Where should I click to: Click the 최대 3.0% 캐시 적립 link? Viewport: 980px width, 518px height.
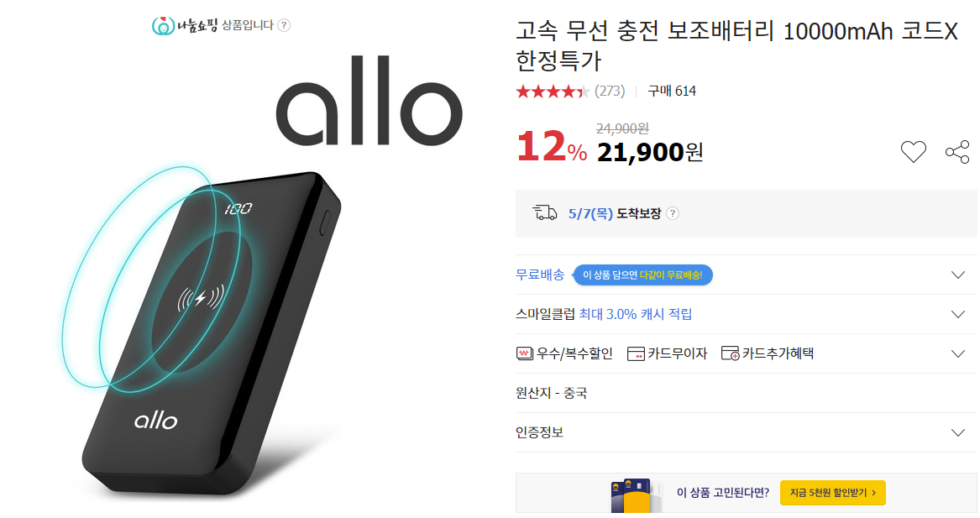click(x=635, y=314)
